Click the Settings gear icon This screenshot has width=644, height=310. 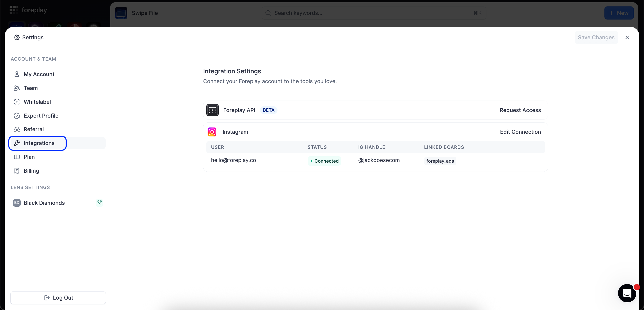[17, 37]
